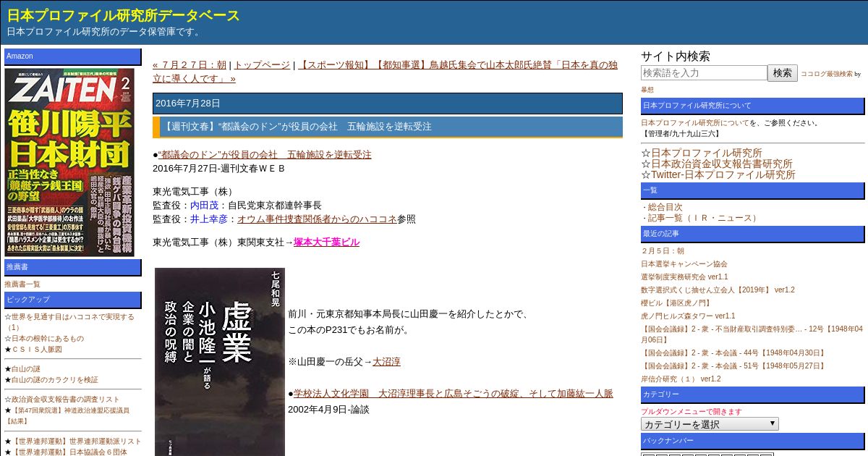Open next post about スポーツ報知 都知事選
The image size is (868, 456).
pyautogui.click(x=385, y=71)
